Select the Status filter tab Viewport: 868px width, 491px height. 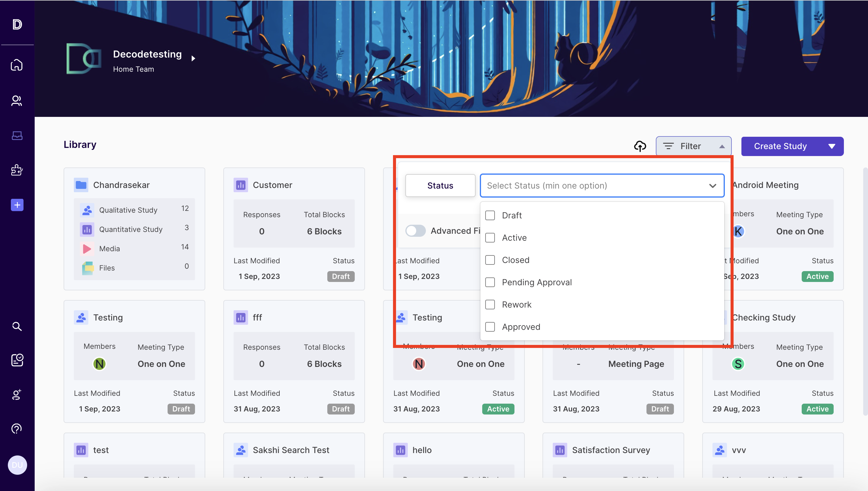(x=440, y=186)
